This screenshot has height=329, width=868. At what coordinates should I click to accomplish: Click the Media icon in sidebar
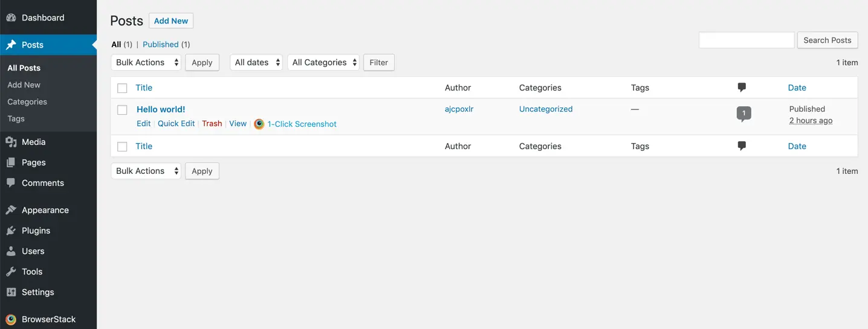click(11, 142)
